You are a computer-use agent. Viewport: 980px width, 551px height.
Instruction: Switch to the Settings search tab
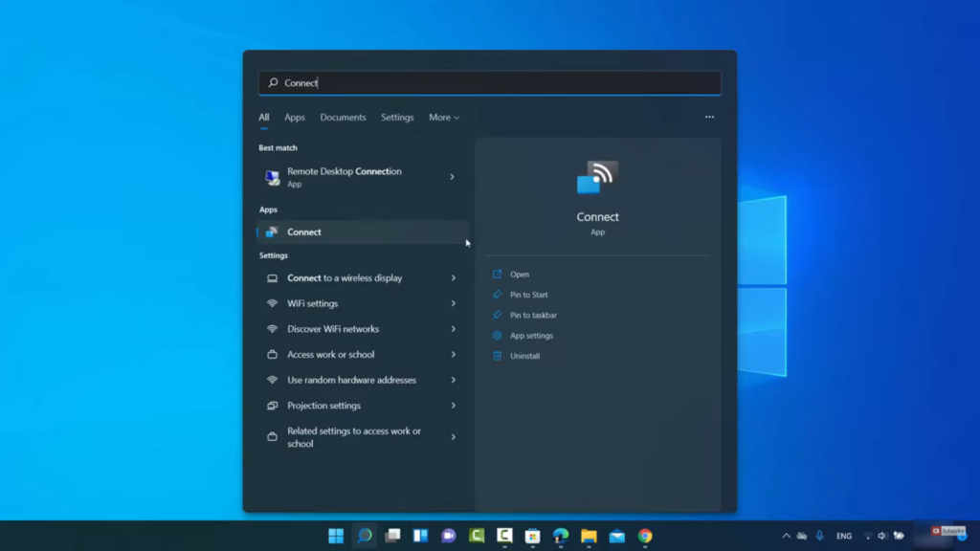tap(397, 118)
